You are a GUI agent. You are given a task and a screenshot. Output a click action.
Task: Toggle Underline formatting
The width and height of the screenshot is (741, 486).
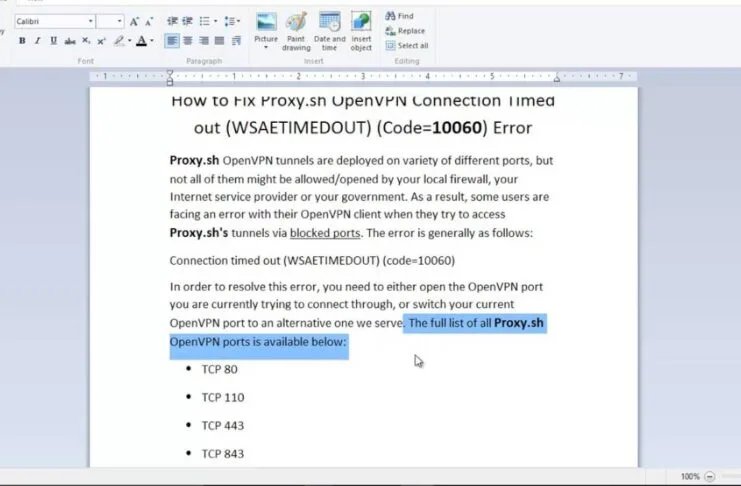point(53,41)
